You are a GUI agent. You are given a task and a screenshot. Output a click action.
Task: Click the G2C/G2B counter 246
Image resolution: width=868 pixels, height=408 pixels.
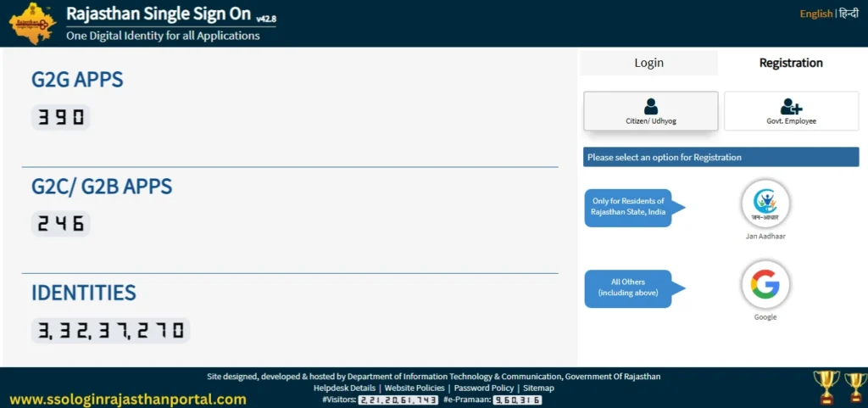coord(60,224)
